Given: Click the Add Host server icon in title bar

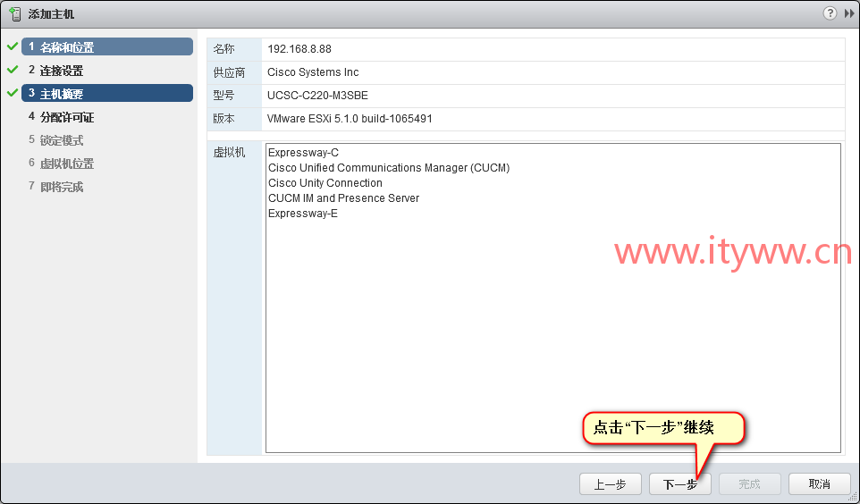Looking at the screenshot, I should tap(15, 13).
